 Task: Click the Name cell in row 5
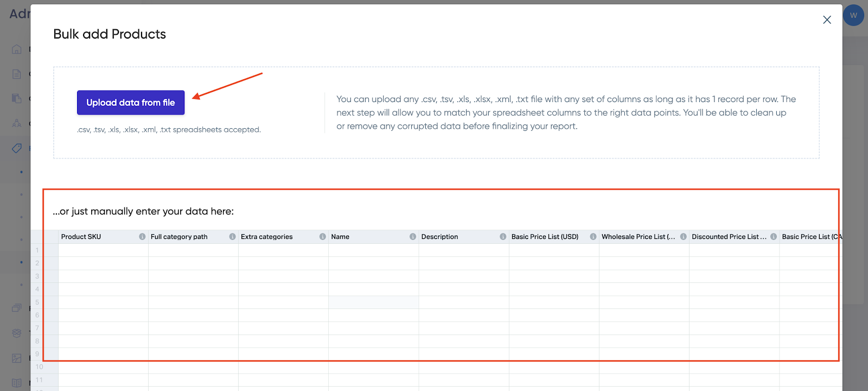pyautogui.click(x=373, y=302)
